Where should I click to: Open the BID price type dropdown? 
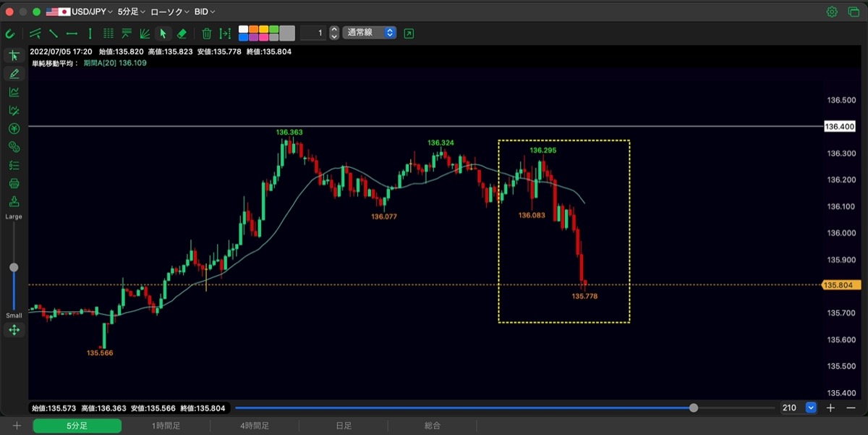click(205, 12)
